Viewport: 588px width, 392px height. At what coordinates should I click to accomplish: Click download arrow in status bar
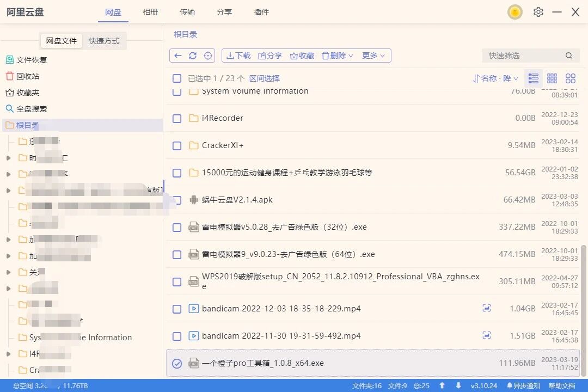click(x=458, y=385)
